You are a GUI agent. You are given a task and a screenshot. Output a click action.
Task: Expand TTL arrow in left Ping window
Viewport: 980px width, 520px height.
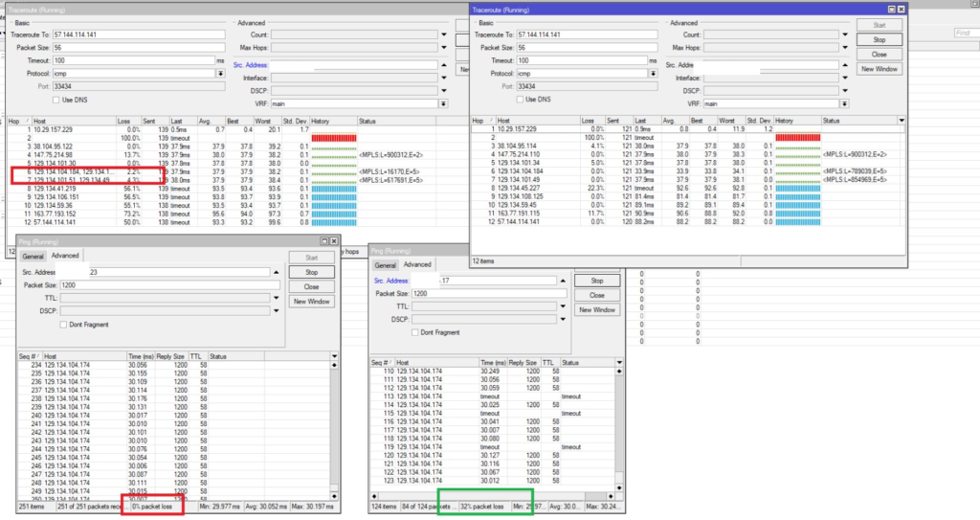click(x=277, y=298)
